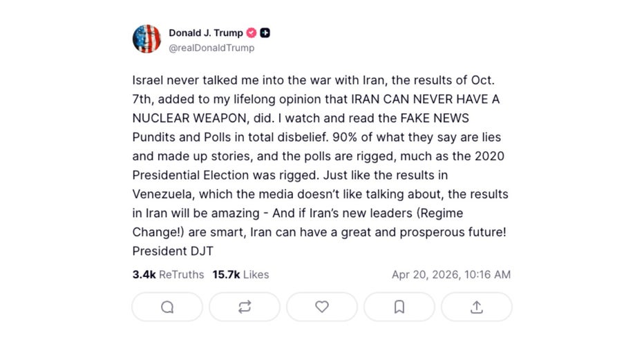Open the Apr 20, 2026 timestamp
The height and width of the screenshot is (362, 644).
coord(451,274)
